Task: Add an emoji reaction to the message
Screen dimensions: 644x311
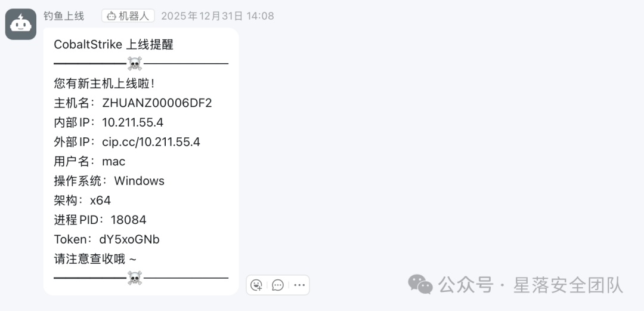Action: click(256, 285)
